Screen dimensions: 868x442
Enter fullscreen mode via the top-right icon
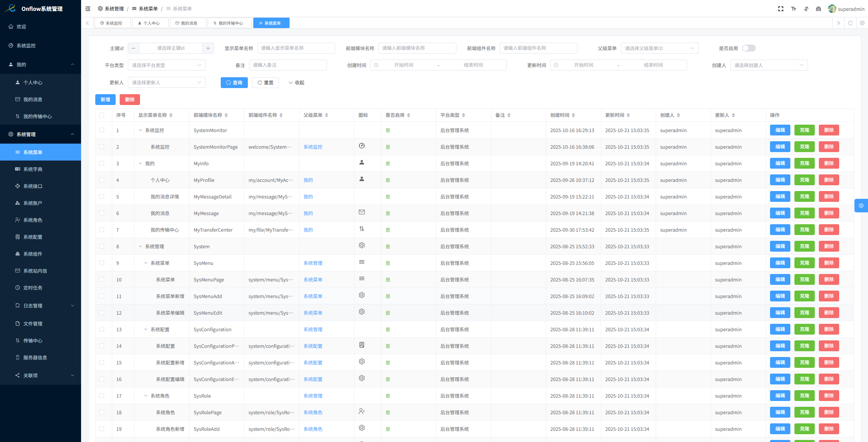click(x=781, y=9)
